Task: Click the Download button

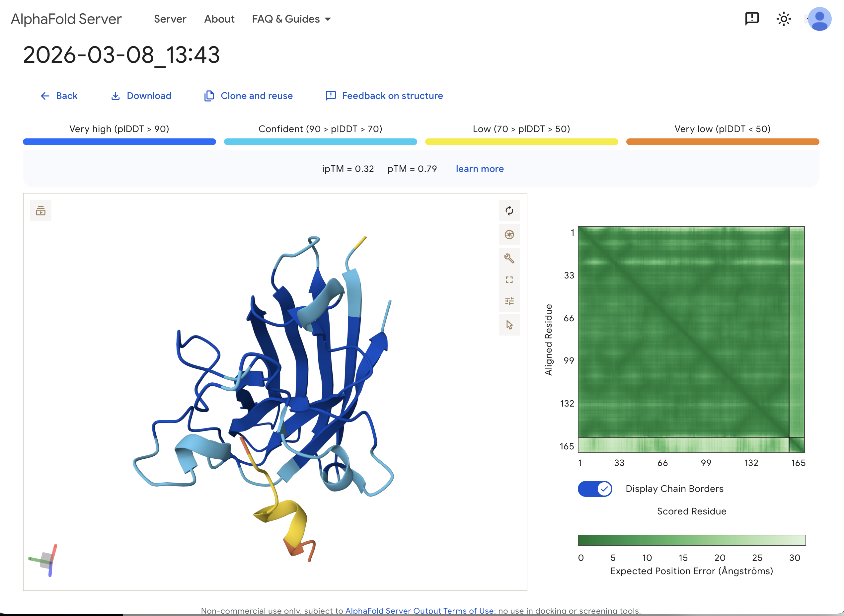Action: click(141, 96)
